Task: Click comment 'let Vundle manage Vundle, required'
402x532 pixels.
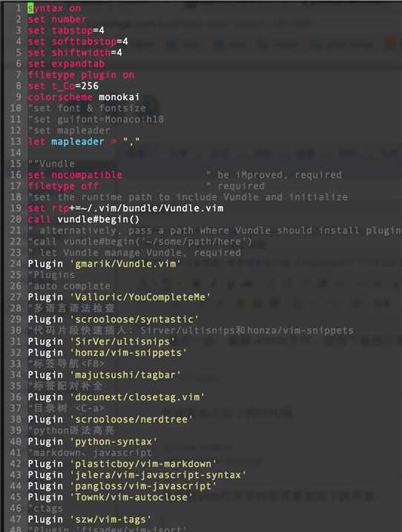Action: 135,253
